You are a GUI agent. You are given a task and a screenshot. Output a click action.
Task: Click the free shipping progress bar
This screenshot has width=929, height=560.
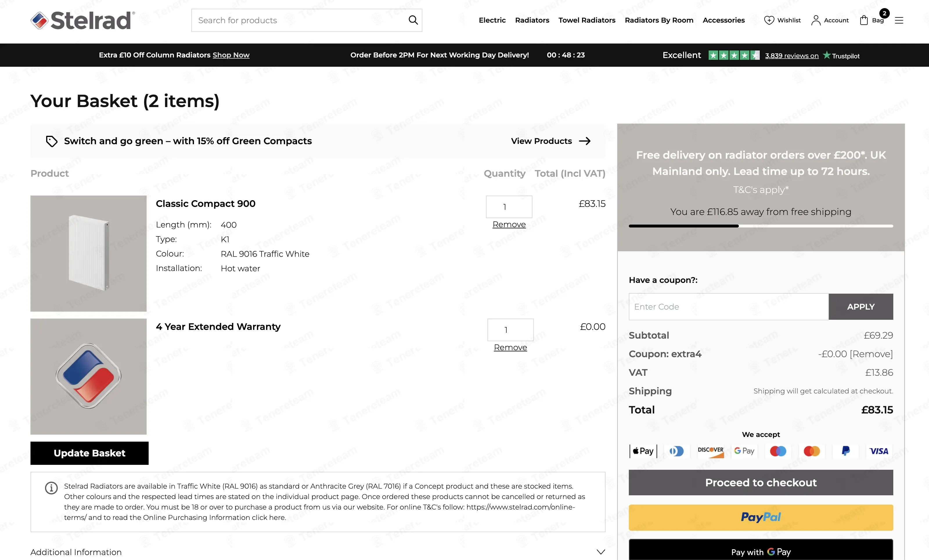pos(760,226)
